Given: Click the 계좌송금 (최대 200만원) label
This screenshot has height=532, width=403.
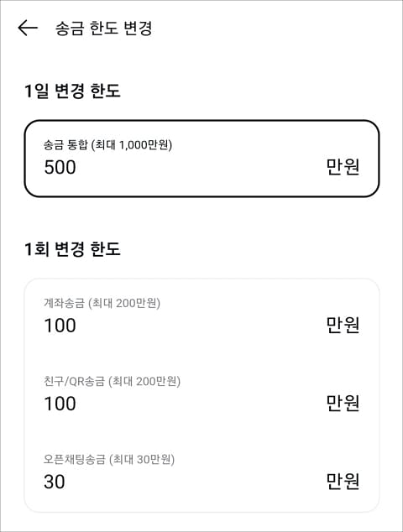Looking at the screenshot, I should (102, 303).
